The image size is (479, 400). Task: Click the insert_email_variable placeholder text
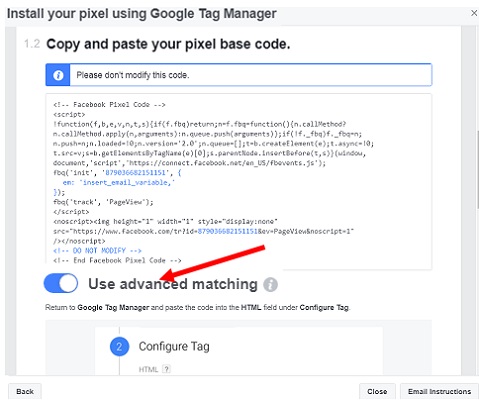(x=128, y=182)
